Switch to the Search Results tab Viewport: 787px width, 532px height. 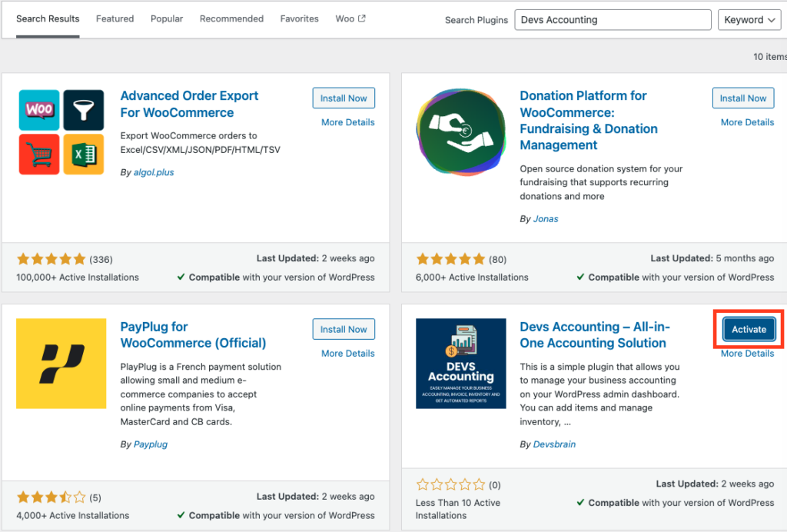(x=48, y=18)
